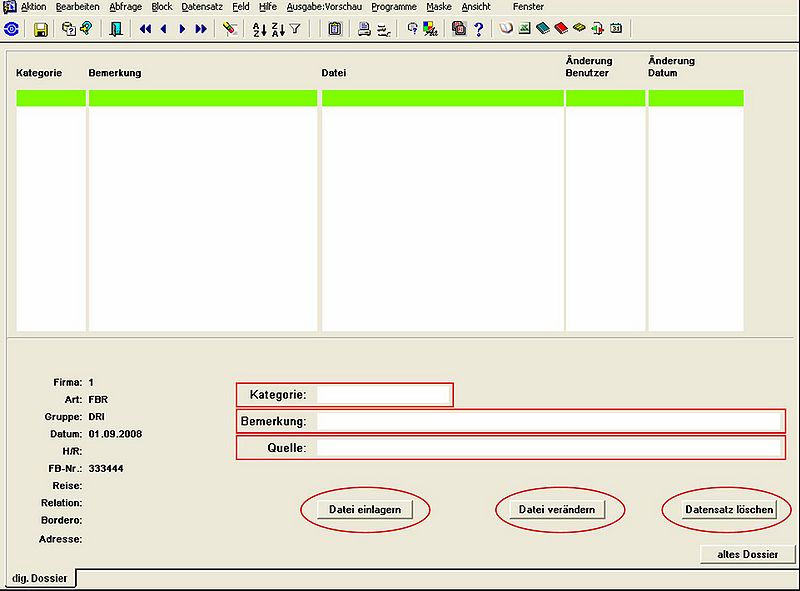Click the eraser clear icon
Viewport: 800px width, 591px height.
(230, 29)
